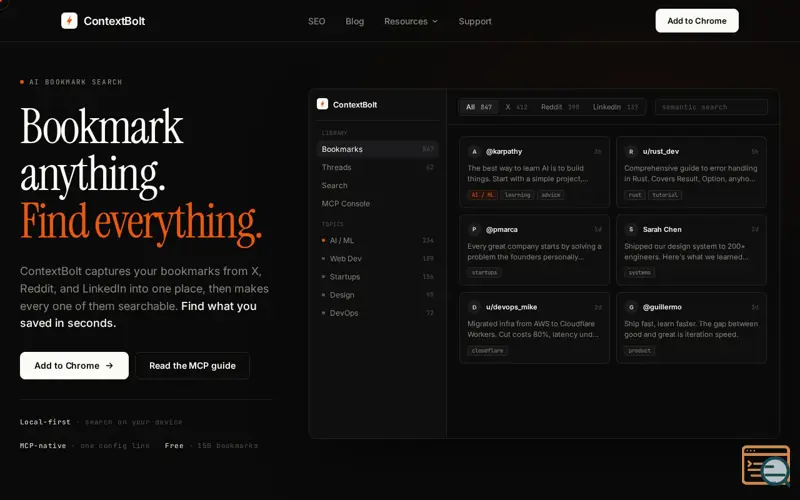The height and width of the screenshot is (500, 800).
Task: Click the Find everything orange headline
Action: [141, 222]
